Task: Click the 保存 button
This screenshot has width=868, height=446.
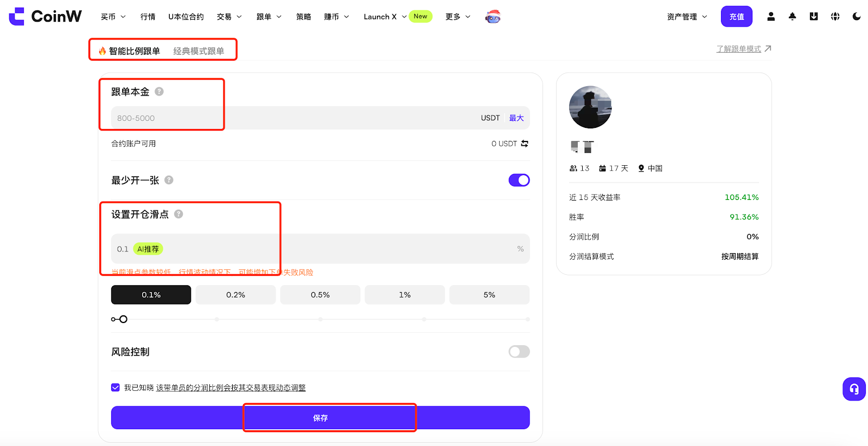Action: click(320, 418)
